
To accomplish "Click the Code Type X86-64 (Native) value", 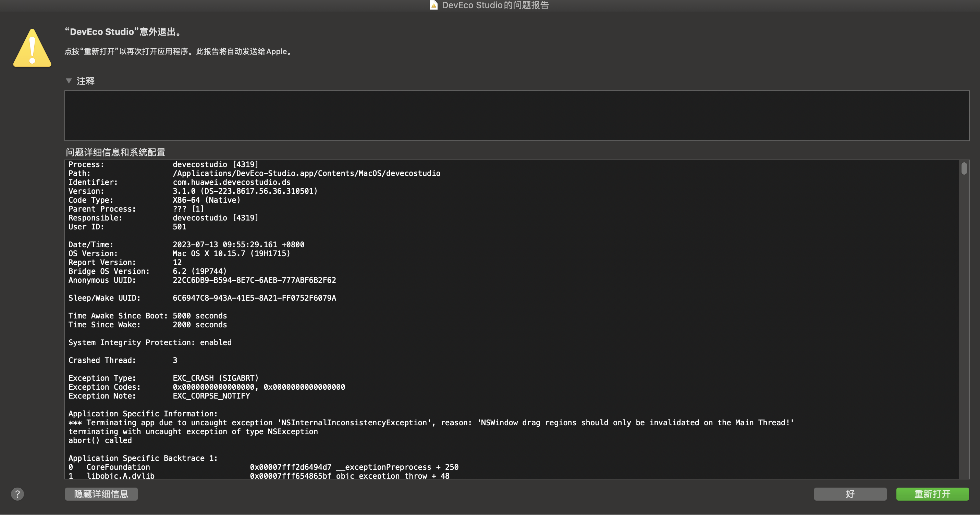I will coord(206,200).
